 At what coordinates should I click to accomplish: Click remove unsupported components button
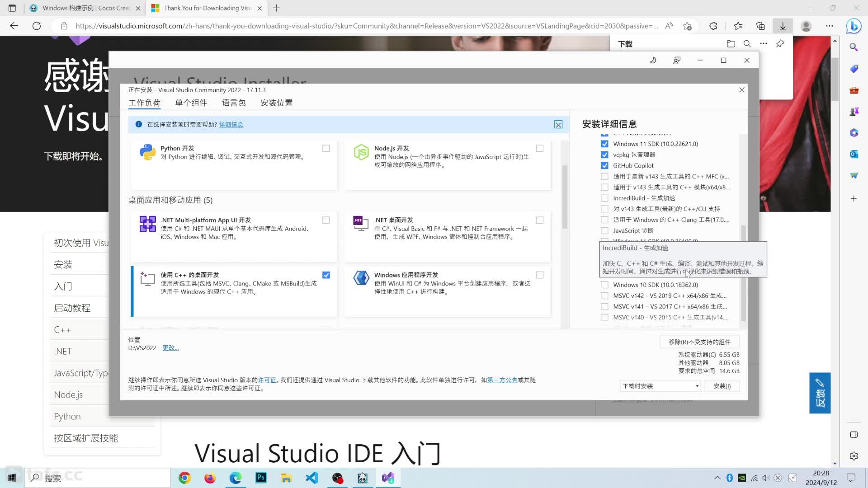coord(699,342)
